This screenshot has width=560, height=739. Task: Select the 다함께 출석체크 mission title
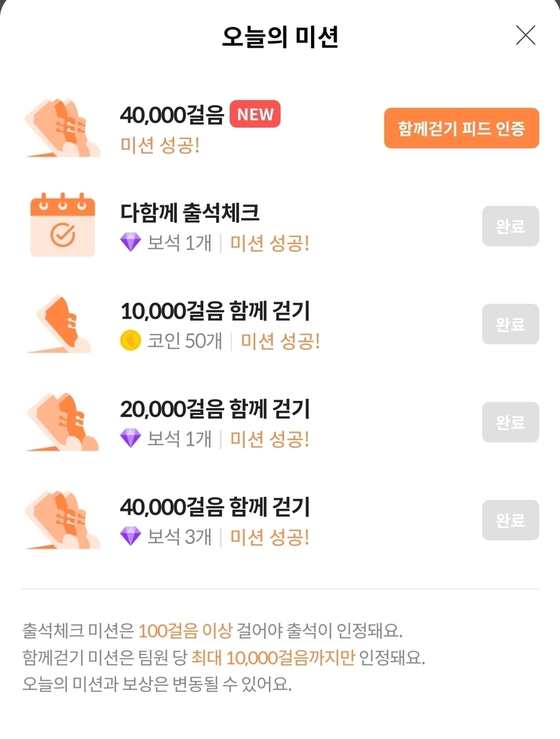click(190, 213)
